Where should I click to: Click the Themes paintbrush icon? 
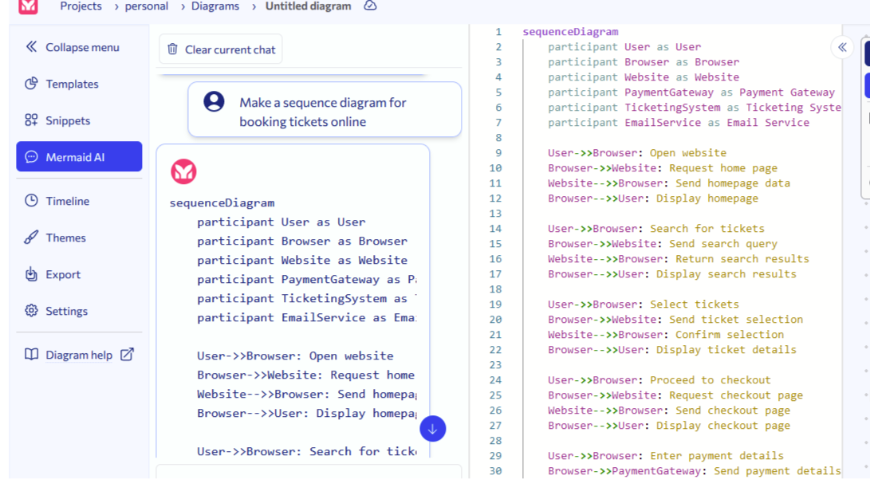(31, 237)
